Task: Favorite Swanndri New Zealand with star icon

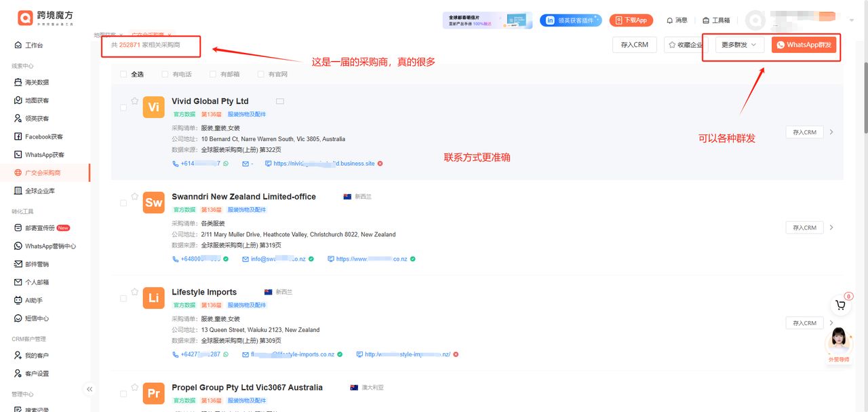Action: [x=135, y=196]
